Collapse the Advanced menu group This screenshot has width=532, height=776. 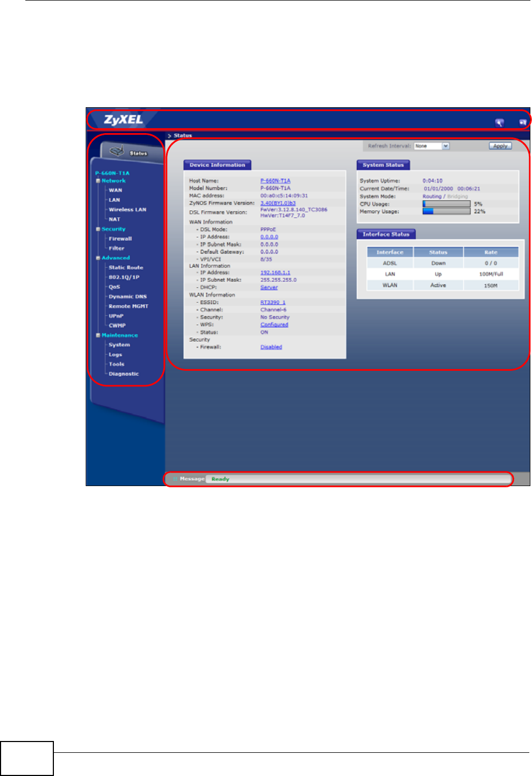pyautogui.click(x=98, y=258)
